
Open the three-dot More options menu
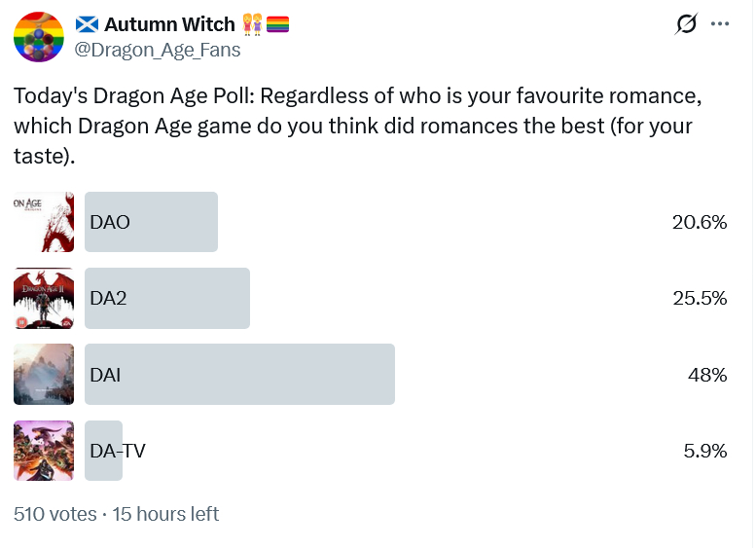click(720, 24)
